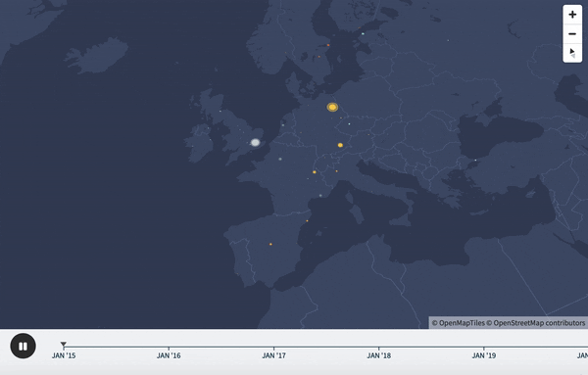Jump timeline to JAN '17
The width and height of the screenshot is (588, 375).
coord(273,355)
